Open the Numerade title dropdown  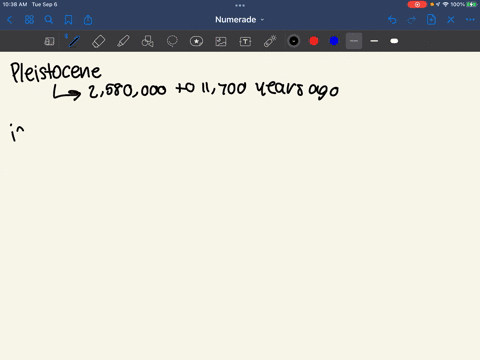point(240,20)
